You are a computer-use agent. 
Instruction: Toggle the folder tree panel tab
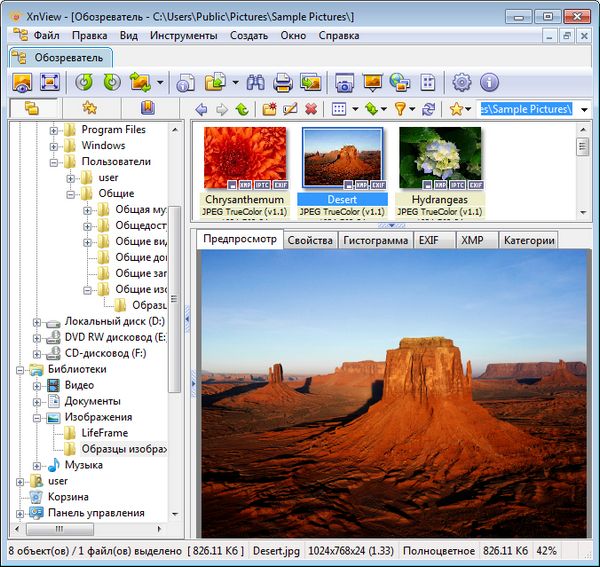(x=31, y=108)
